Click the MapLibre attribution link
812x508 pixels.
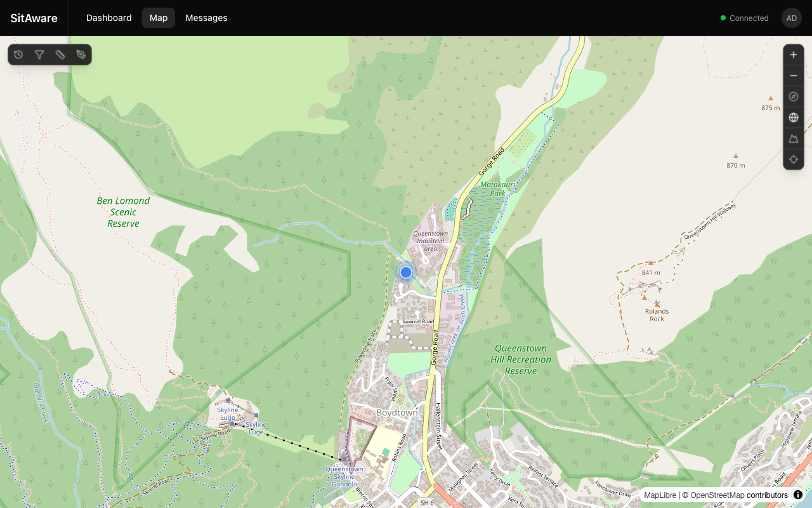[x=659, y=495]
